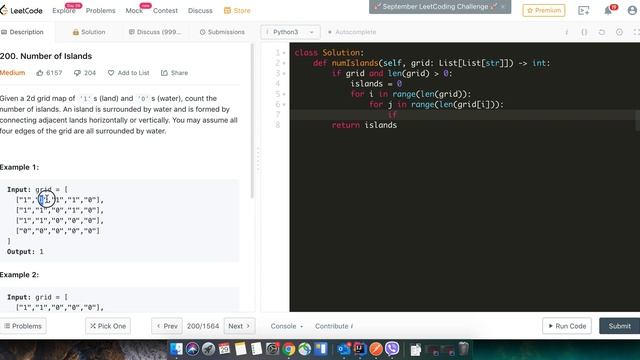Click the '200. Number of Islands' title
The height and width of the screenshot is (360, 640).
click(x=46, y=56)
